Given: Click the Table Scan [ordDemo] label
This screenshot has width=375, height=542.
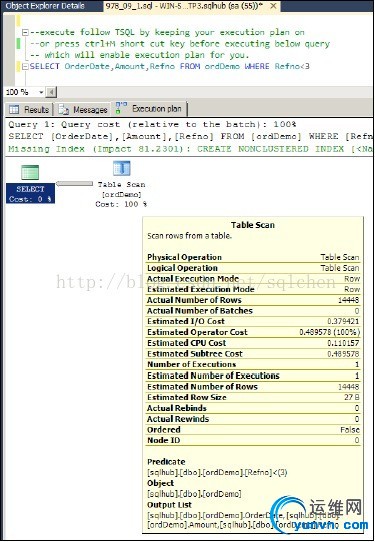Looking at the screenshot, I should point(121,189).
